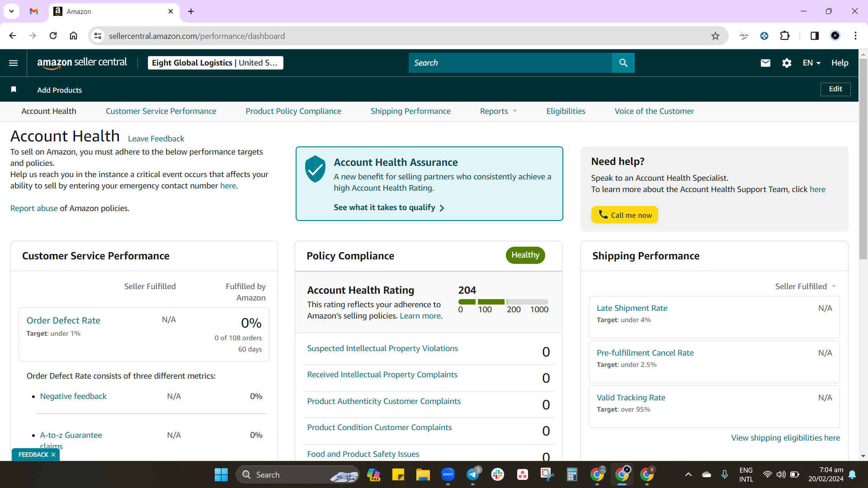Image resolution: width=868 pixels, height=488 pixels.
Task: Open the Negative feedback link
Action: tap(73, 396)
